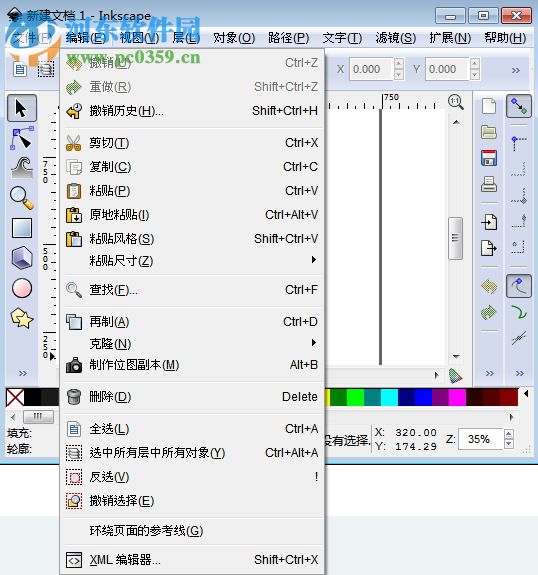Select the Ellipse circle tool

(x=22, y=288)
